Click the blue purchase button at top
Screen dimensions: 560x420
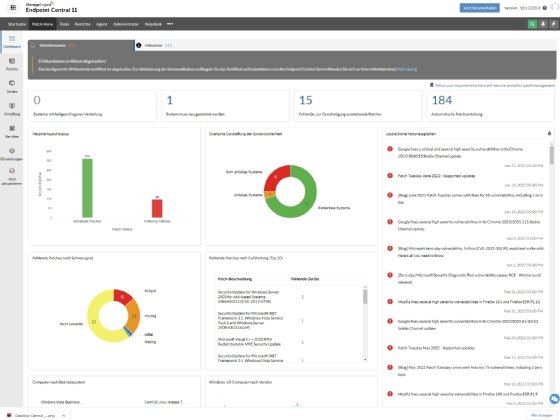[479, 8]
